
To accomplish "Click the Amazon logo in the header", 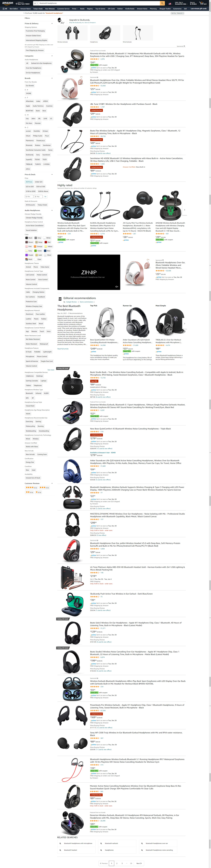I will [x=8, y=3].
